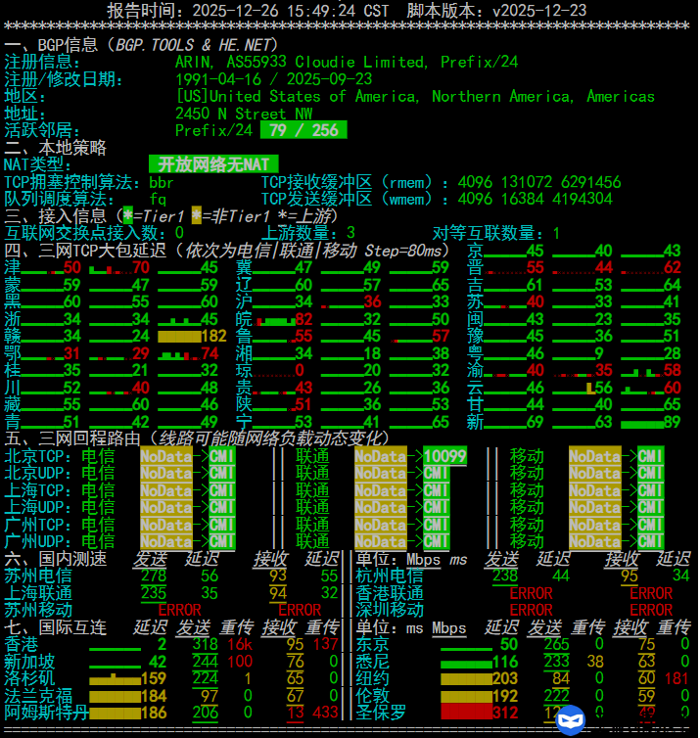The height and width of the screenshot is (738, 700).
Task: Click the send ERROR for 苏州移动
Action: point(179,610)
